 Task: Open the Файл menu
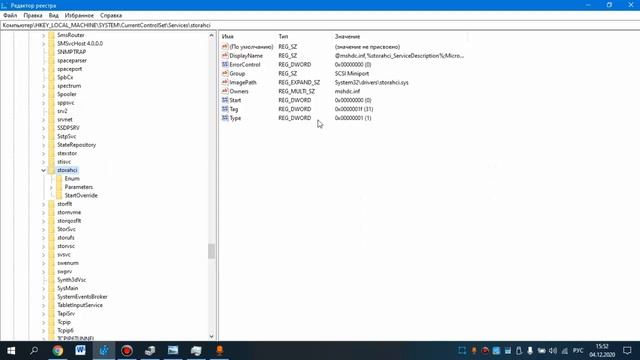tap(10, 16)
